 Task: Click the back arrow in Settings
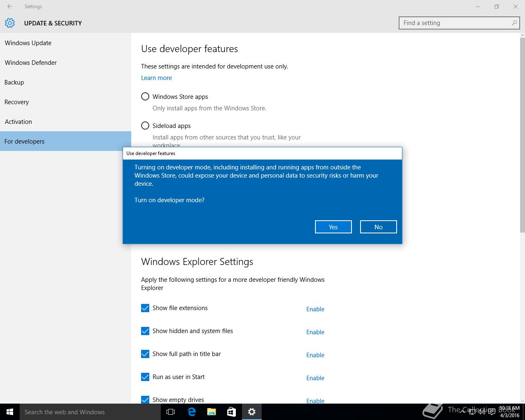point(10,7)
